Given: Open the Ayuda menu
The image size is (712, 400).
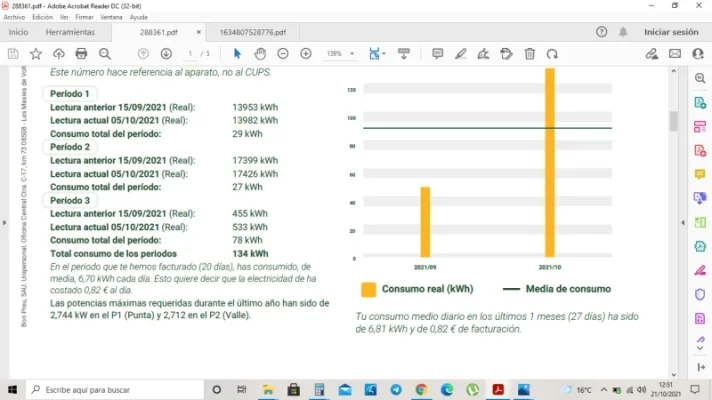Looking at the screenshot, I should tap(138, 17).
